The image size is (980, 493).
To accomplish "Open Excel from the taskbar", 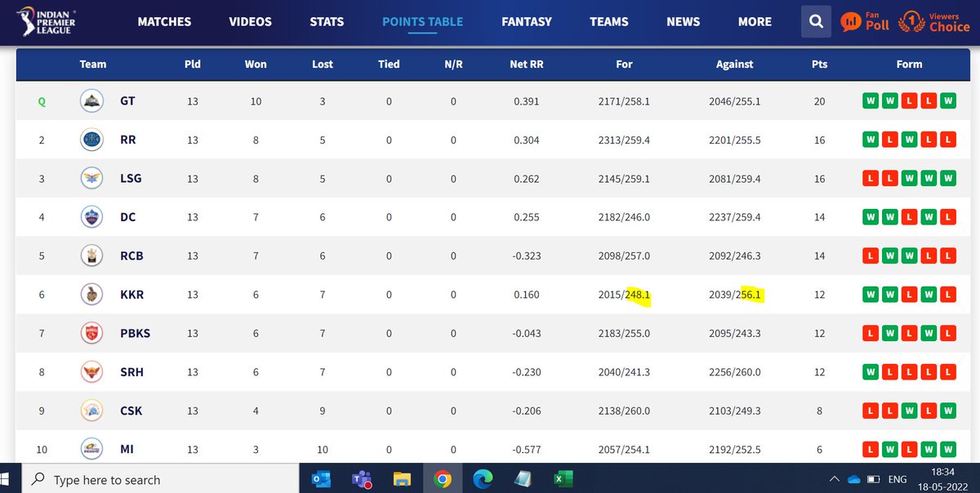I will [x=563, y=479].
